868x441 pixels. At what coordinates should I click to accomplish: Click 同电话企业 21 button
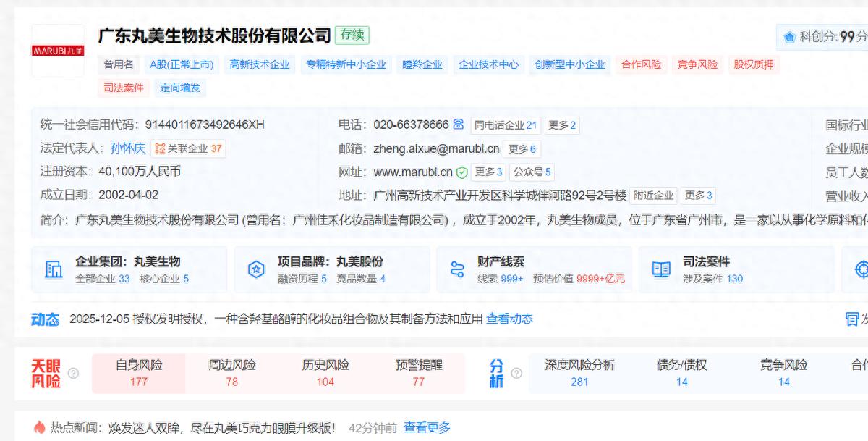506,125
